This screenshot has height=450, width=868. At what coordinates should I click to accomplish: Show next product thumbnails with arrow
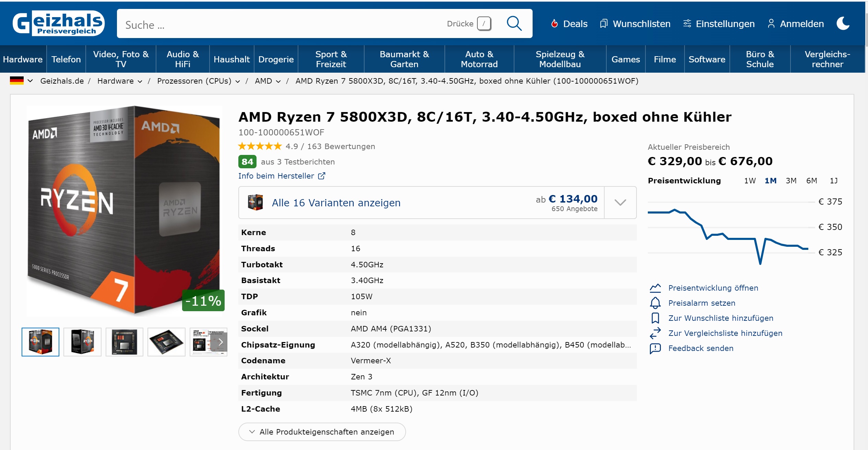tap(221, 342)
